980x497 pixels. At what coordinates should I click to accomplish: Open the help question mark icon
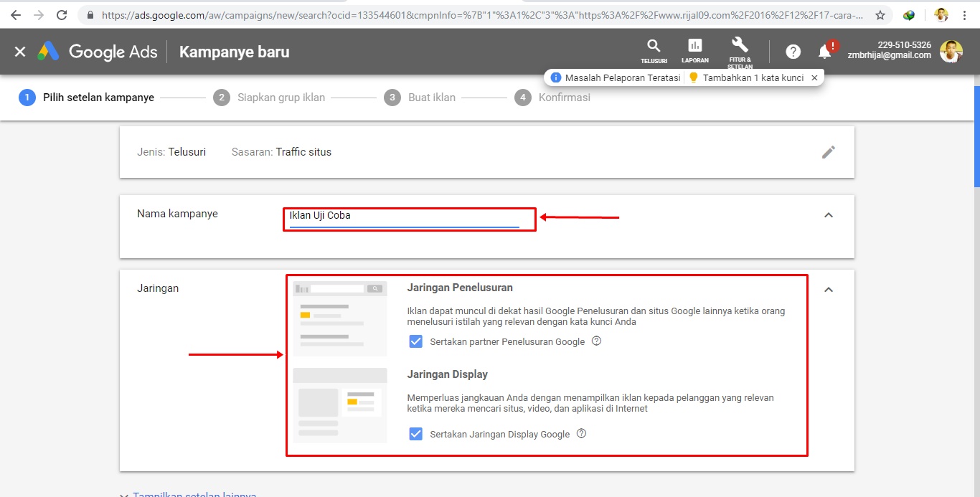coord(793,52)
